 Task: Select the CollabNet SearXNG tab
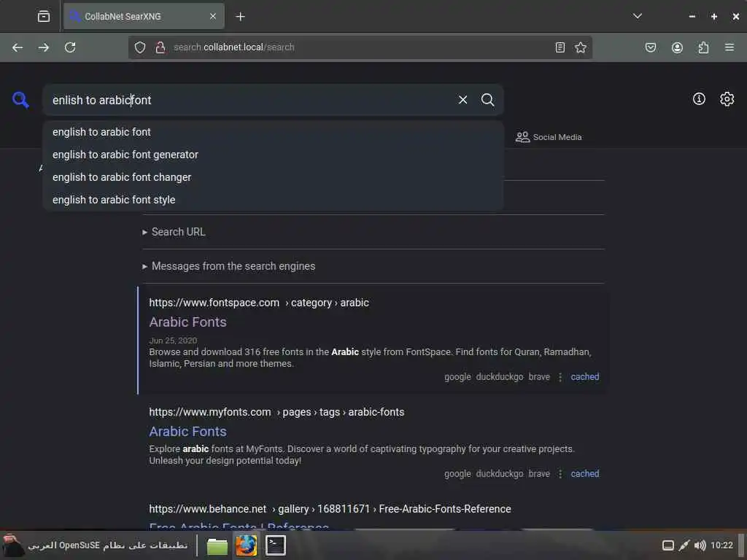point(144,17)
